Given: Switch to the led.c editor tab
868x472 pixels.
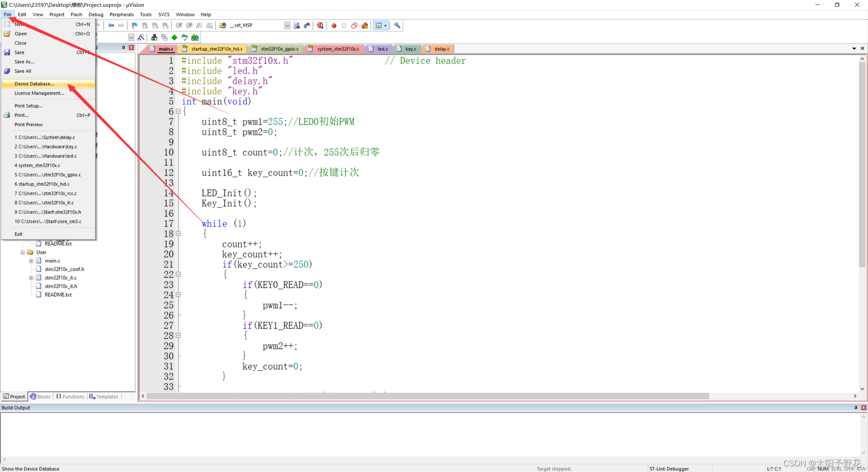Looking at the screenshot, I should pos(379,49).
